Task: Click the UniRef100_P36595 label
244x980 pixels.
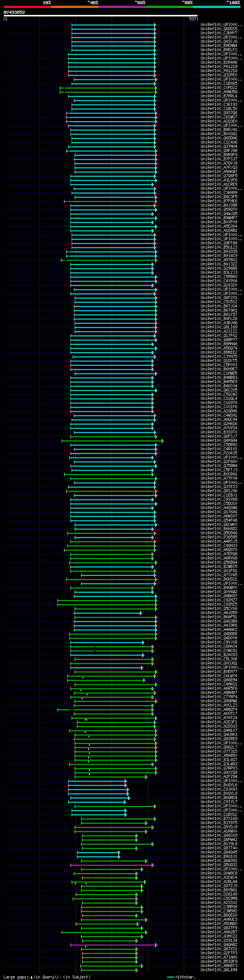Action: point(219,537)
